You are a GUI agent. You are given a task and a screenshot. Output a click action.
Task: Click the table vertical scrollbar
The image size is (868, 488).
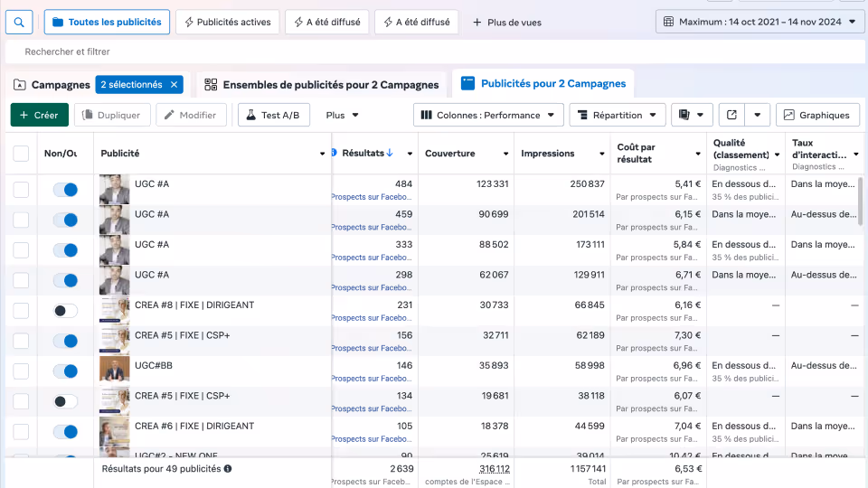pos(860,202)
